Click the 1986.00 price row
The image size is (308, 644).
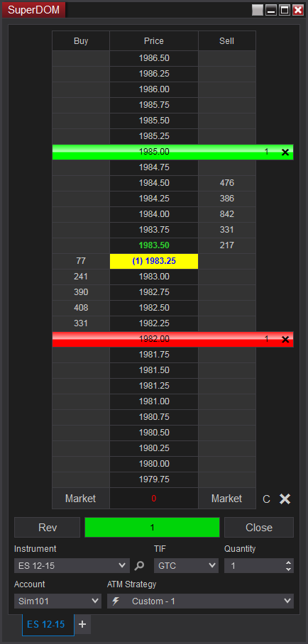154,89
